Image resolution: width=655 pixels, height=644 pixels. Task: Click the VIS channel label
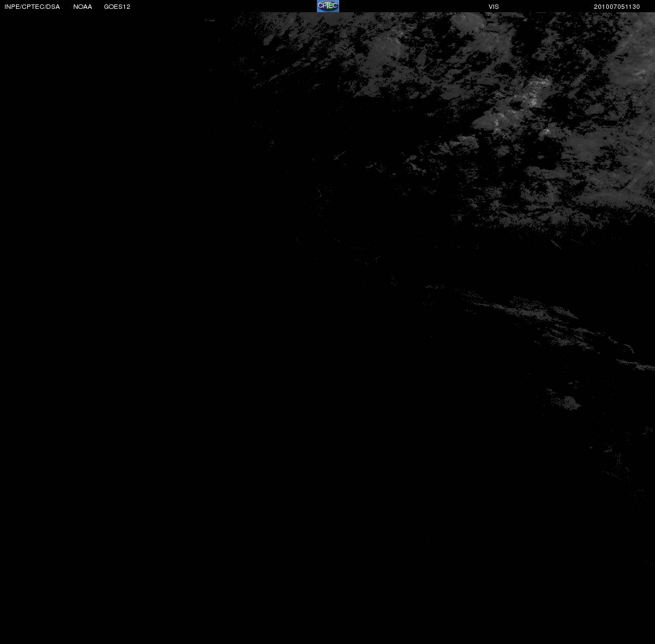tap(494, 7)
